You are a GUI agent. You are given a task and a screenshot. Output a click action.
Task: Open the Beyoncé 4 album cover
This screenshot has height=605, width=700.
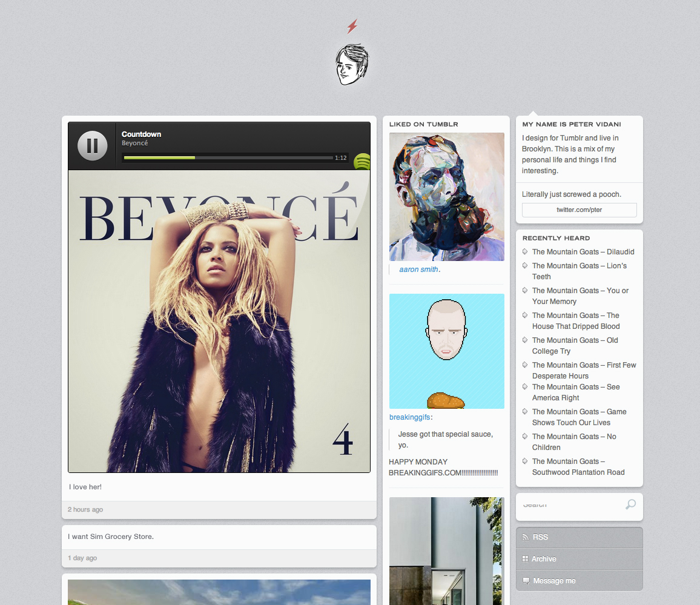pyautogui.click(x=219, y=321)
